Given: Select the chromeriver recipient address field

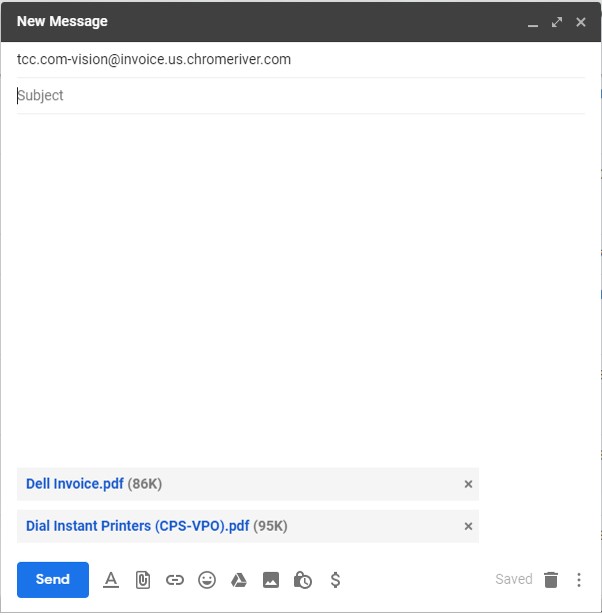Looking at the screenshot, I should (301, 60).
